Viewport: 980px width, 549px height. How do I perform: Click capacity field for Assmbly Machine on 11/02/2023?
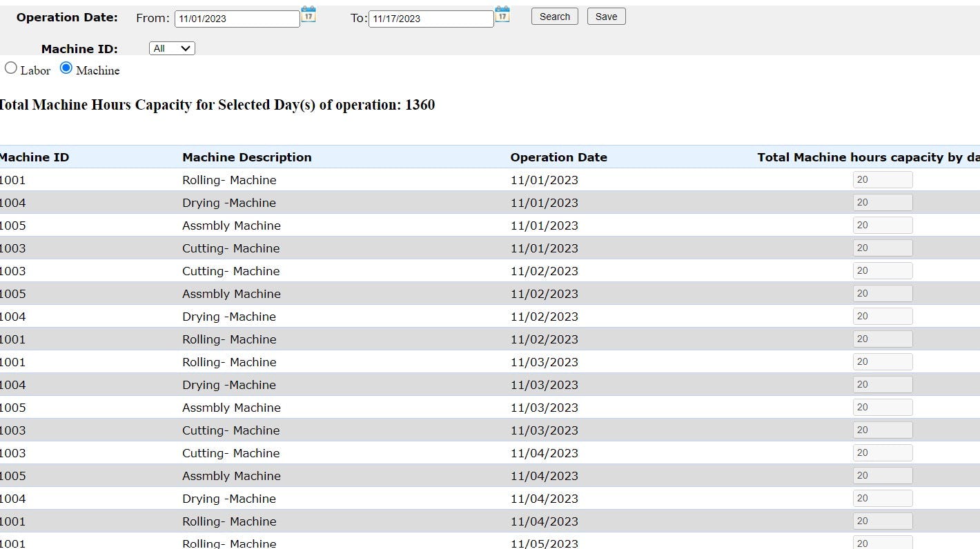click(882, 292)
